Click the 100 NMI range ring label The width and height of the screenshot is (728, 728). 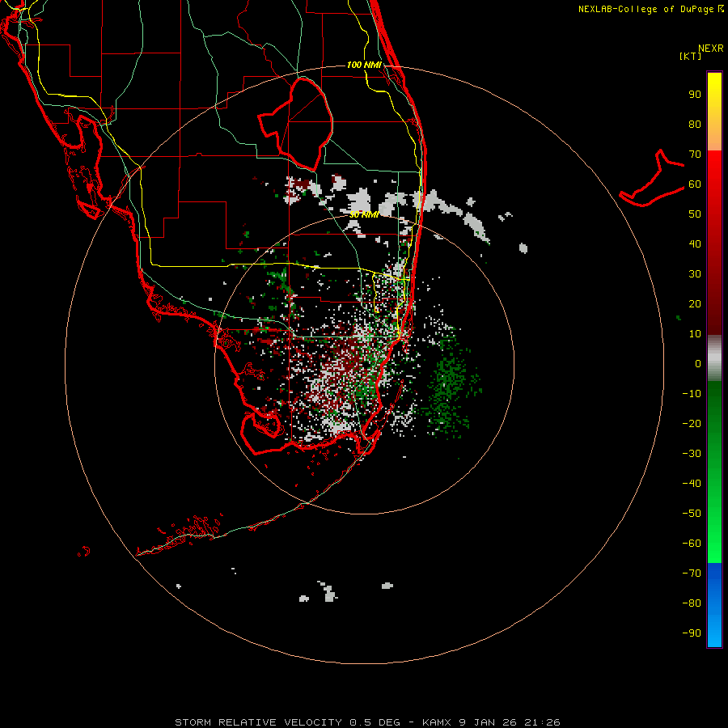[364, 65]
